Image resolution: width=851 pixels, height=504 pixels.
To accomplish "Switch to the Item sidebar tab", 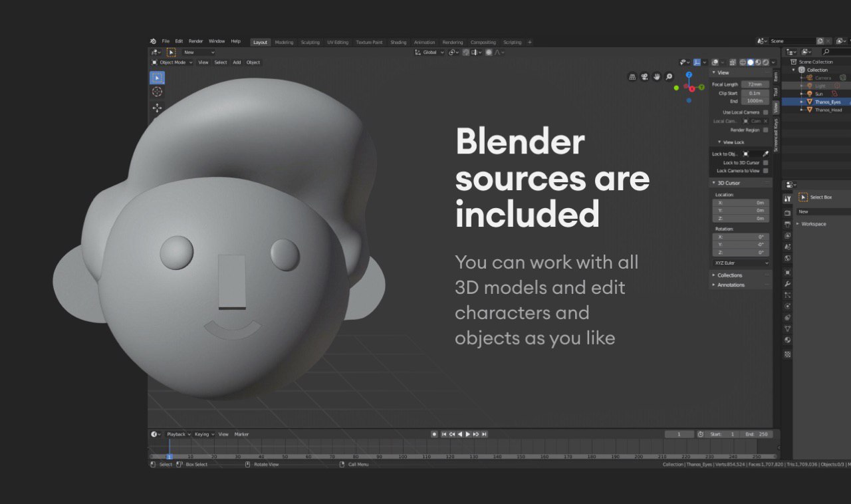I will click(776, 76).
